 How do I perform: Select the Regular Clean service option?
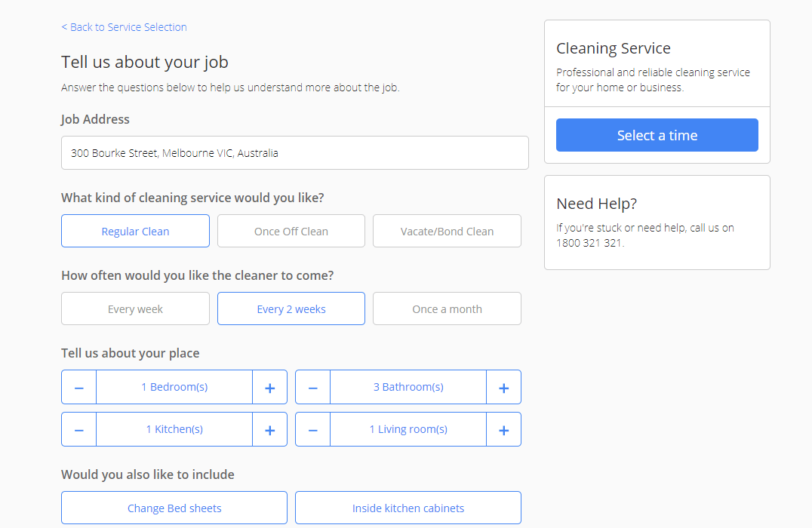[x=135, y=231]
